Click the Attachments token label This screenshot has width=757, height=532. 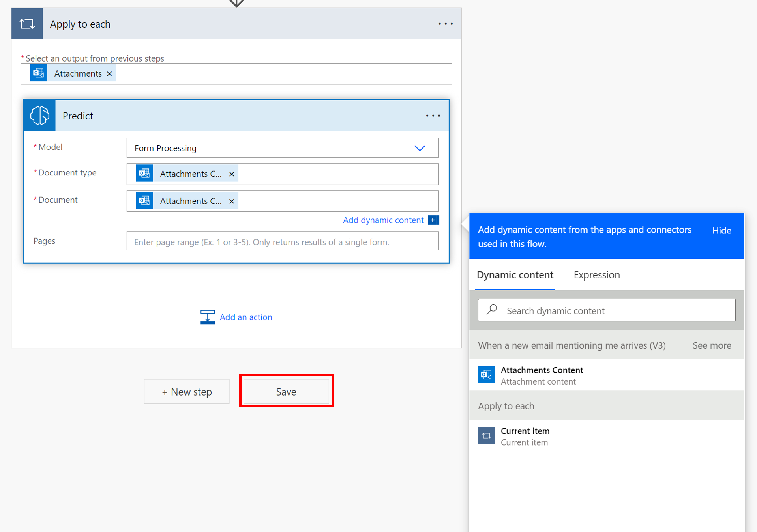pos(78,73)
